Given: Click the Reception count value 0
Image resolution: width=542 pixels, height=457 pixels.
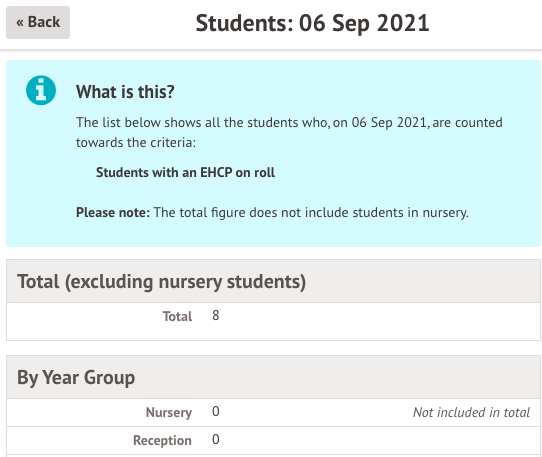Looking at the screenshot, I should click(x=216, y=439).
